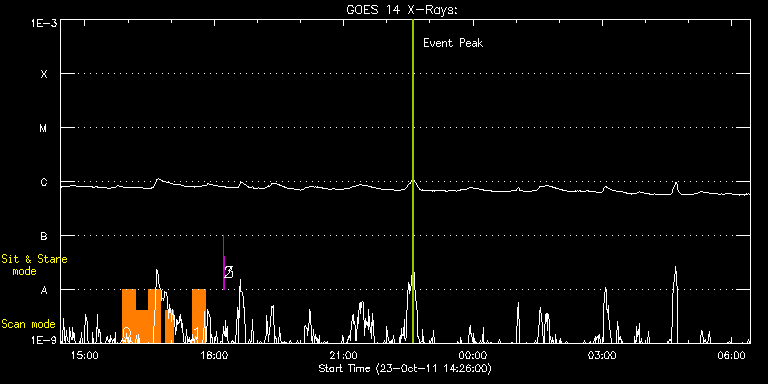Click the "03:00" time tick label
This screenshot has height=384, width=768.
tap(602, 357)
